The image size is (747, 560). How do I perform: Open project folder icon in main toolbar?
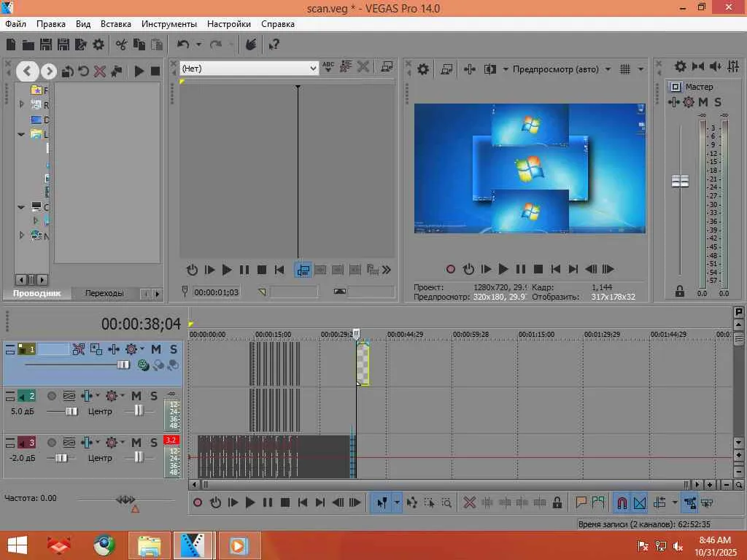(28, 44)
